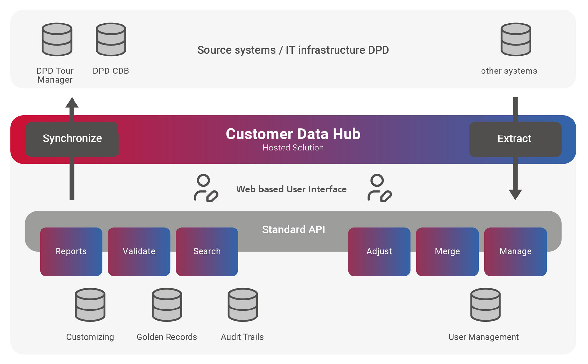The image size is (588, 364).
Task: Click the Merge button
Action: (447, 251)
